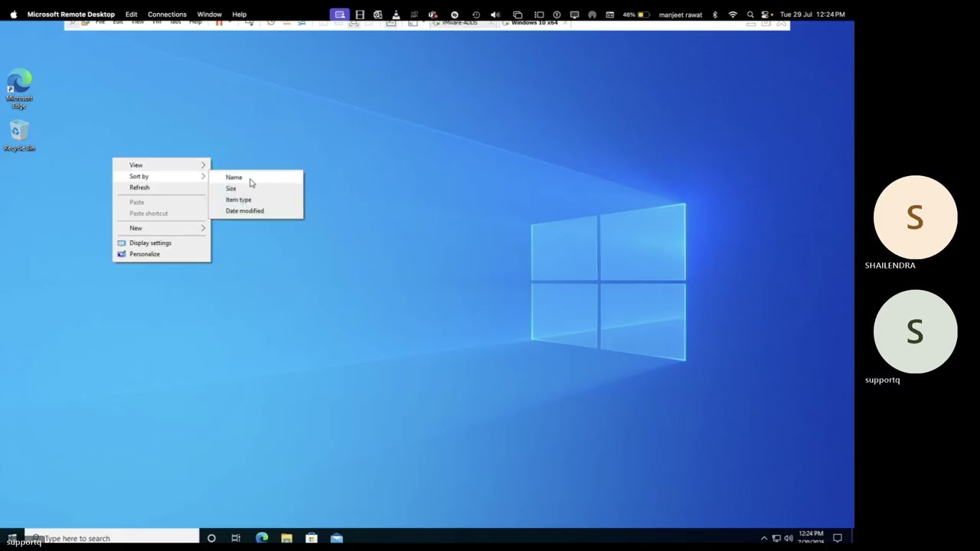Open Windows notification center icon
The image size is (980, 551).
(x=838, y=538)
